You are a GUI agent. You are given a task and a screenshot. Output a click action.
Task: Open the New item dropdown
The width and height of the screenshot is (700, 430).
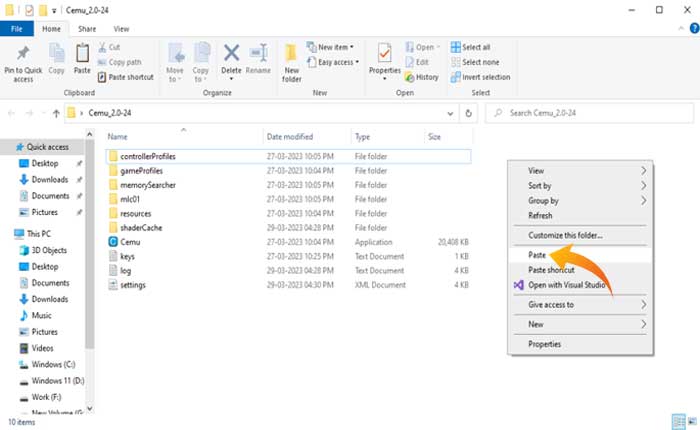(x=337, y=47)
